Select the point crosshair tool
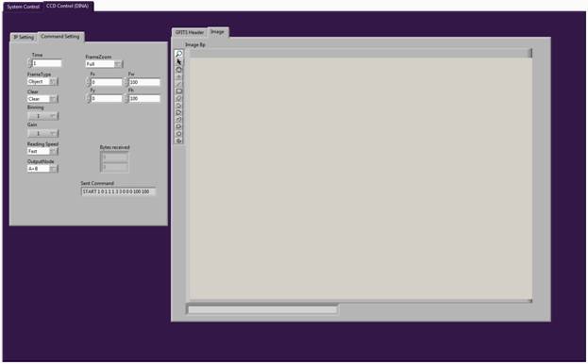Image resolution: width=588 pixels, height=364 pixels. tap(179, 76)
